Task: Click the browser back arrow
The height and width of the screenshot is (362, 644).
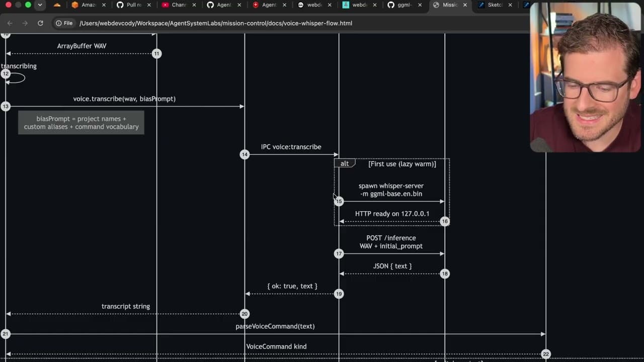Action: (10, 23)
